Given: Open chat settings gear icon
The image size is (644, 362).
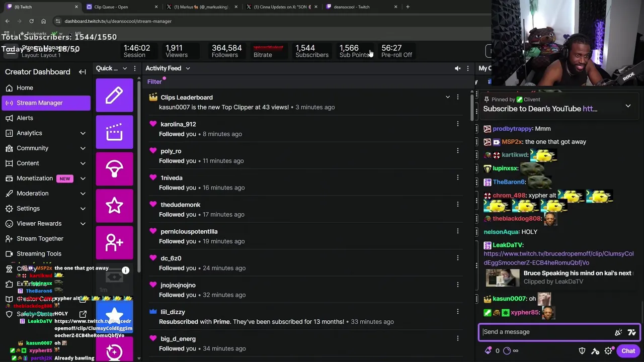Looking at the screenshot, I should point(608,351).
